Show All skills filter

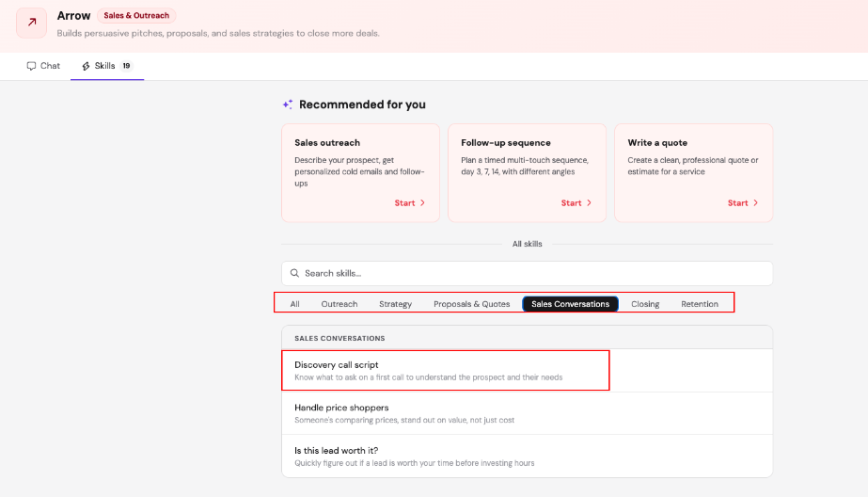294,304
